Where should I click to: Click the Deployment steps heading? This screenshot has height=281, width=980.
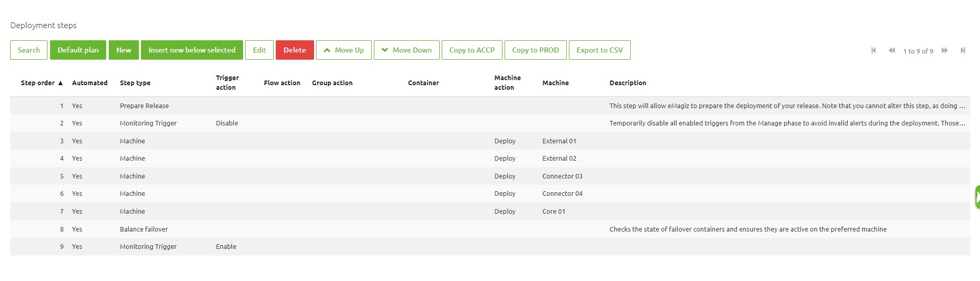tap(43, 25)
